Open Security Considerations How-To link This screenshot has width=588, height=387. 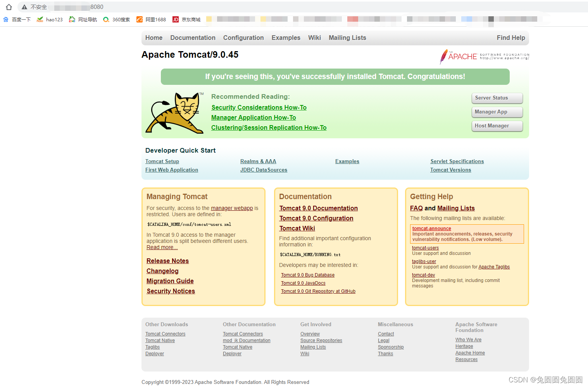[x=259, y=107]
